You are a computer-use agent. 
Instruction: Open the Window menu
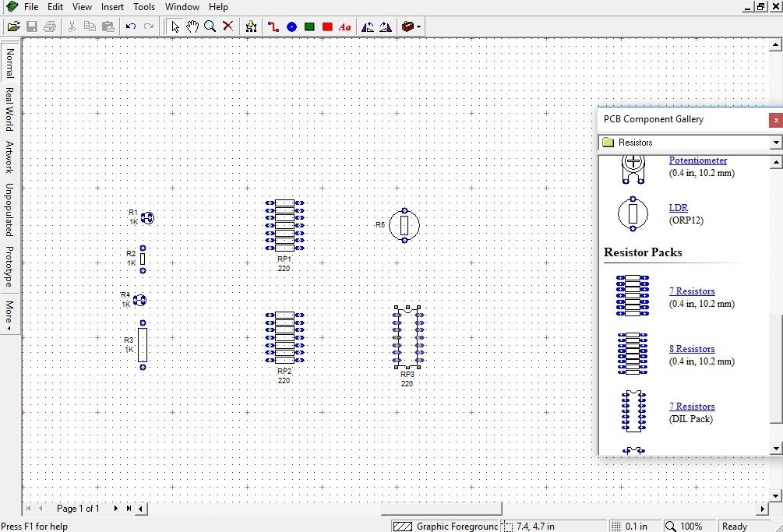182,7
